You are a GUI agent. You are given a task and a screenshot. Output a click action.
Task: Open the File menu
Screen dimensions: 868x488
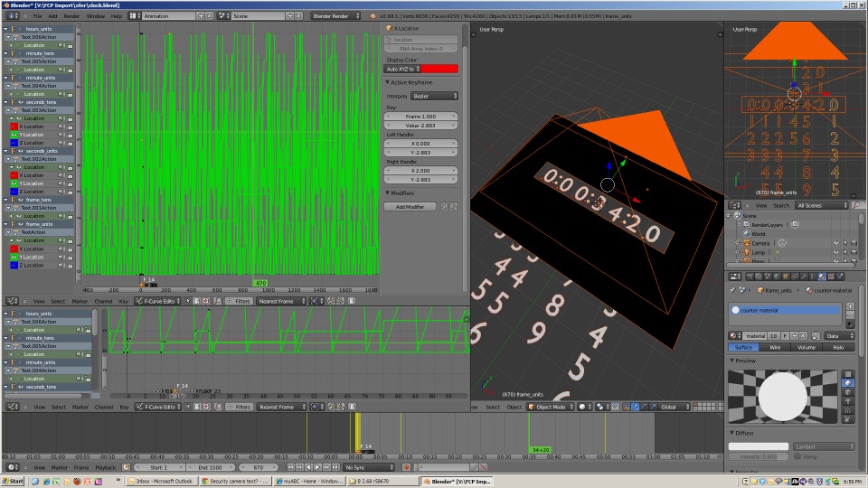pos(38,16)
